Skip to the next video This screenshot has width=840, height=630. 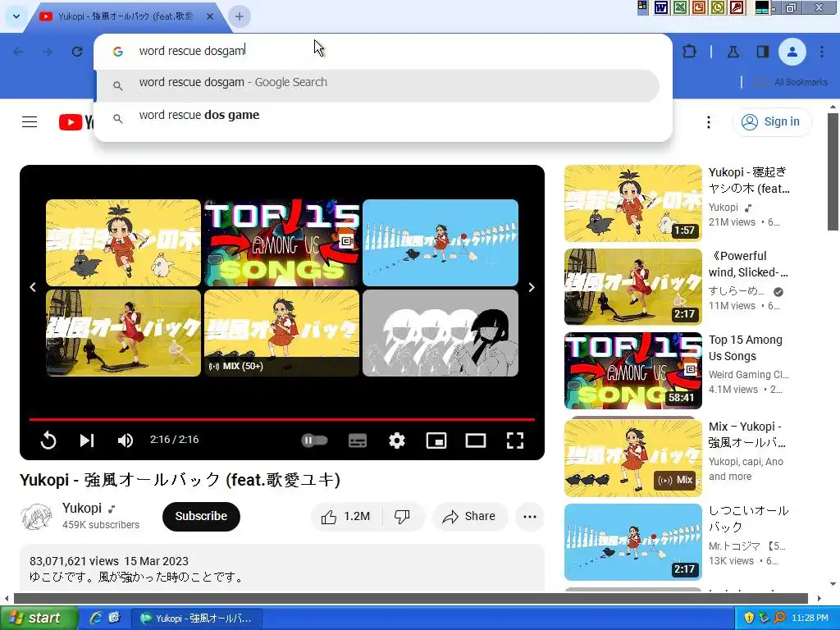[x=87, y=441]
